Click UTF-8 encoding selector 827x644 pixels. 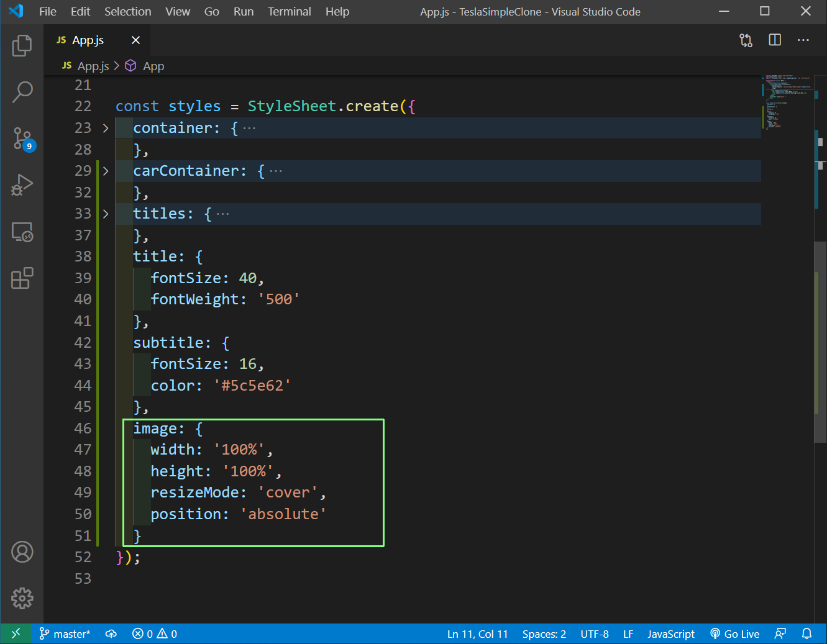(595, 633)
